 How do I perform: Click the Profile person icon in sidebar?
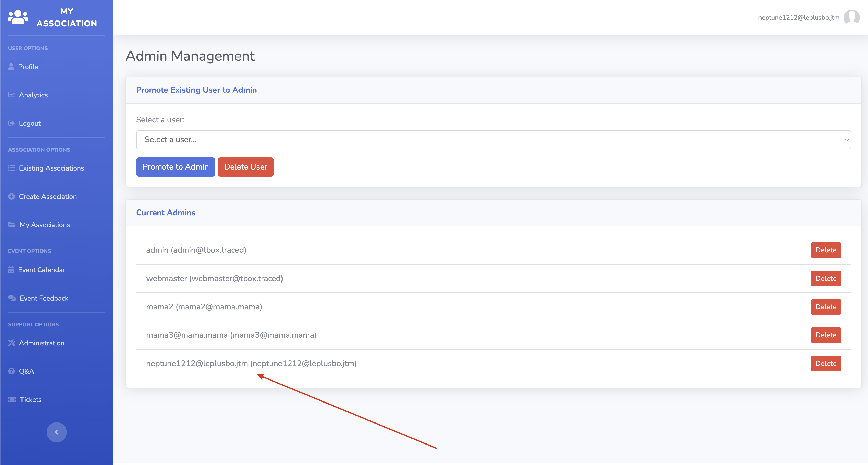tap(11, 66)
